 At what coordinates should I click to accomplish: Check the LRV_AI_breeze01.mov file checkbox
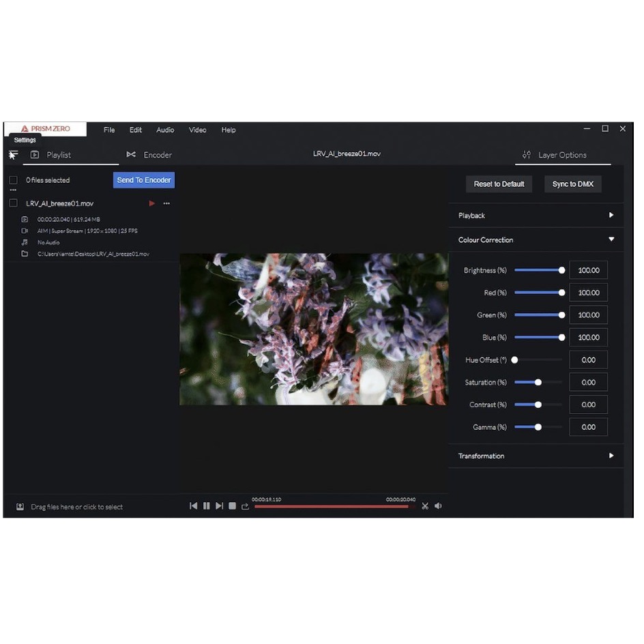click(13, 203)
